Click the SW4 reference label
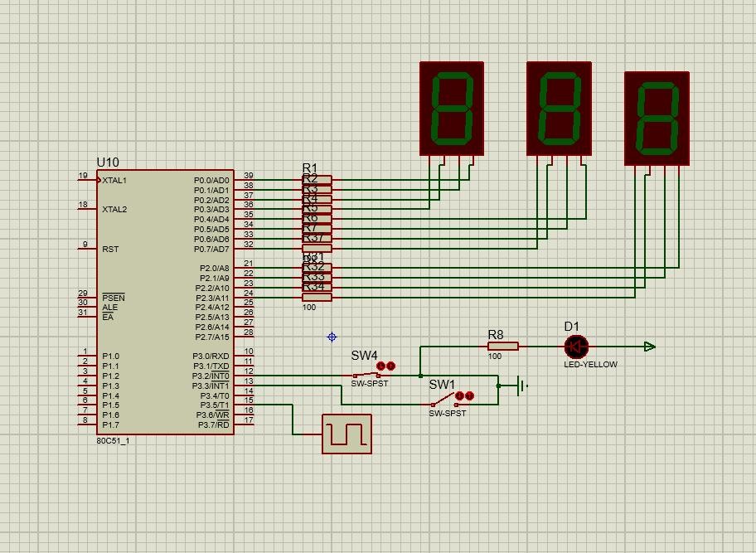The height and width of the screenshot is (553, 756). tap(364, 356)
